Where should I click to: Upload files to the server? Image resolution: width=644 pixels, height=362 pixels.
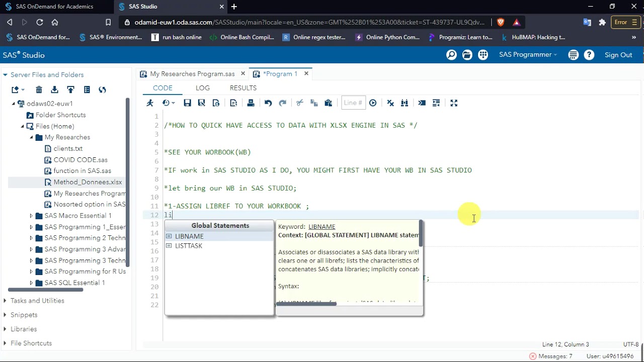(x=70, y=90)
